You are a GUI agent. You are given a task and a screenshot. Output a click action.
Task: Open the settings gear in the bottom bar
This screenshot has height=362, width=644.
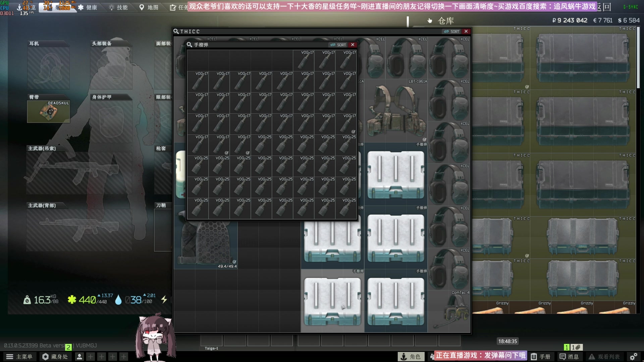point(633,357)
